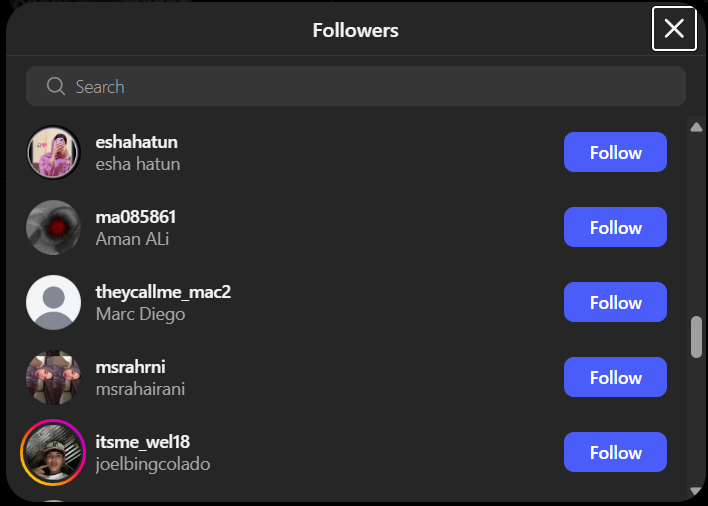Follow Aman ALi (ma085861)
This screenshot has height=506, width=708.
click(615, 227)
